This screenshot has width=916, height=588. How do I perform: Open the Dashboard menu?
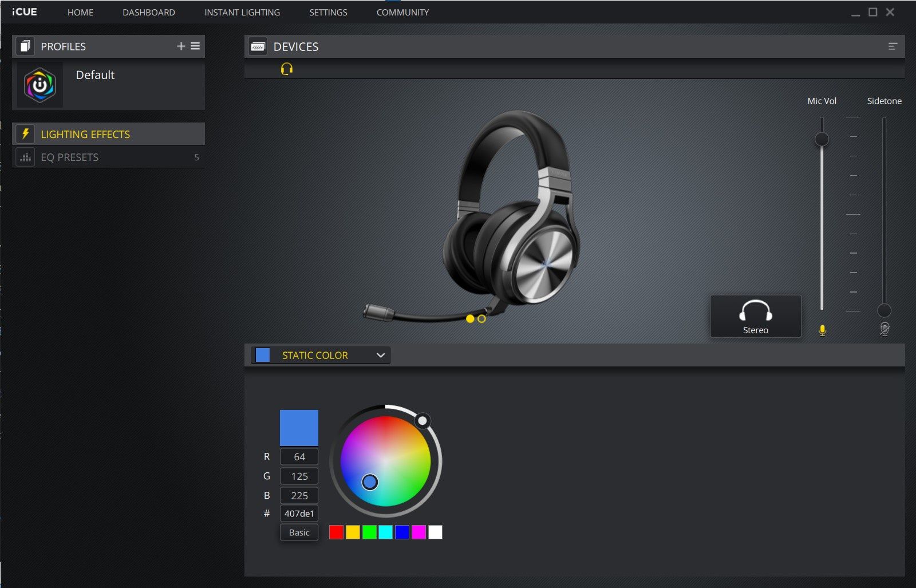coord(149,12)
